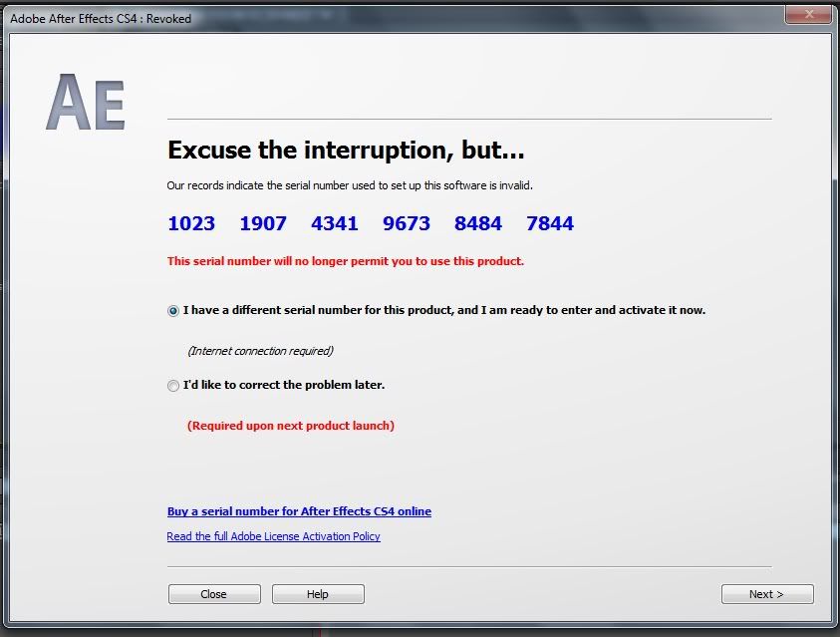Click the '(Required upon next product launch)' note
The width and height of the screenshot is (840, 637).
291,426
